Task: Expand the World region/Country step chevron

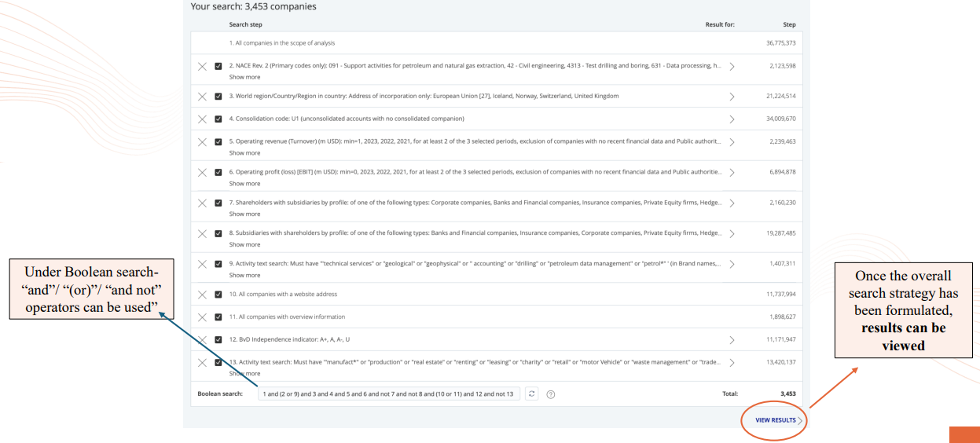Action: pos(732,97)
